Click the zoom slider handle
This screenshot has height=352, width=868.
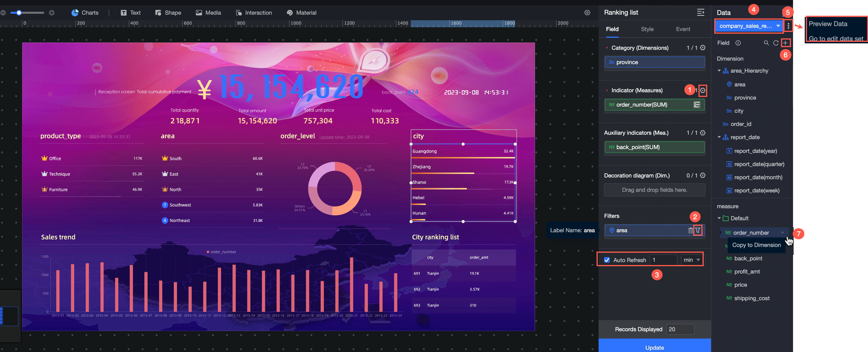19,13
